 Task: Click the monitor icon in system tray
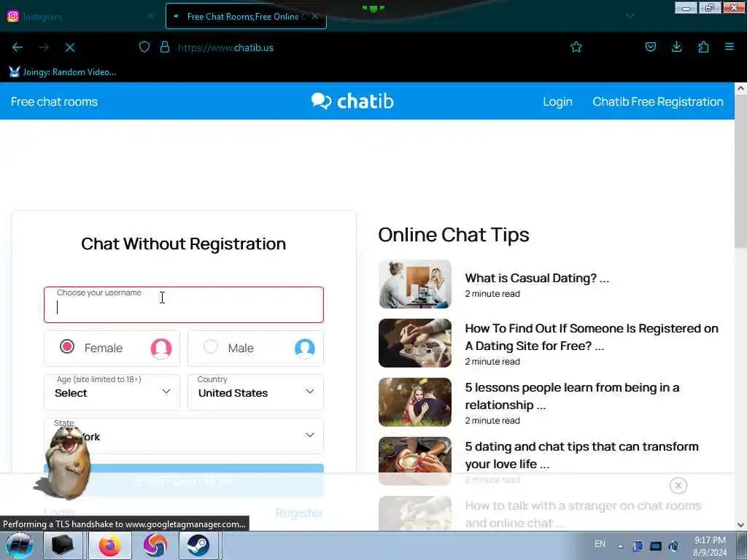656,546
